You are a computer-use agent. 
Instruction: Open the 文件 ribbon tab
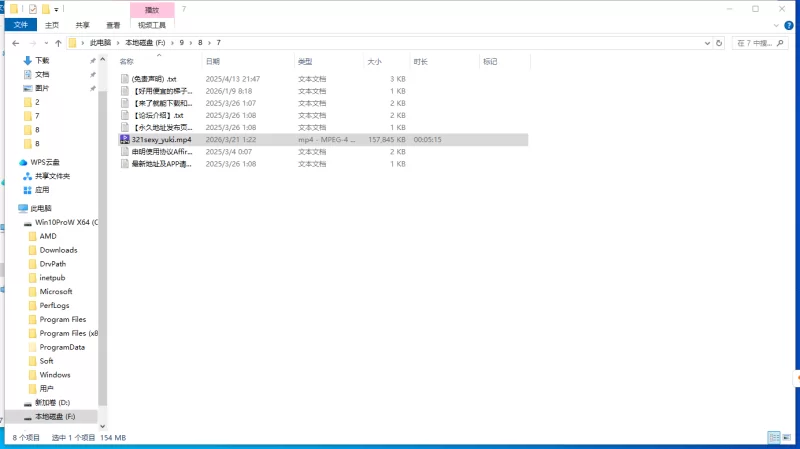coord(20,24)
